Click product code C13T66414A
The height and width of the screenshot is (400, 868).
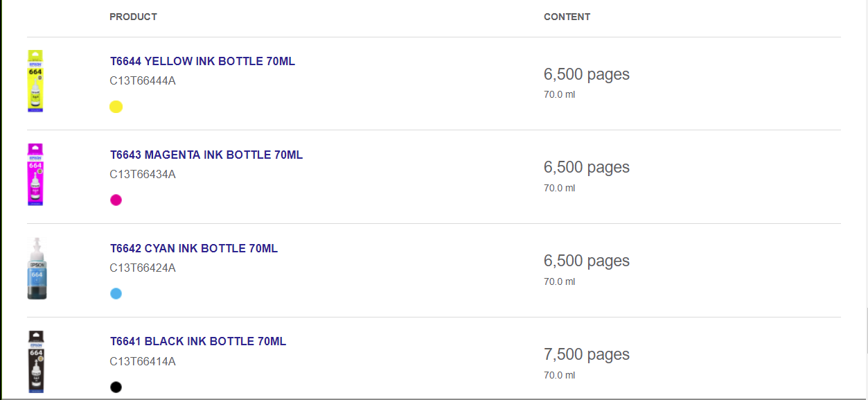[143, 361]
